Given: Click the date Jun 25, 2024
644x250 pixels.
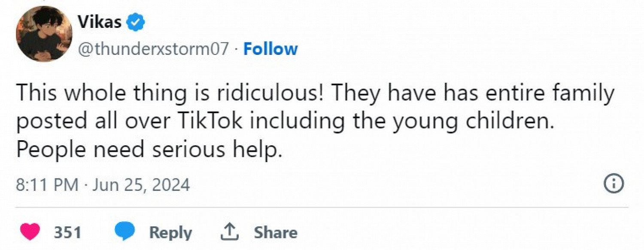Looking at the screenshot, I should pos(141,185).
